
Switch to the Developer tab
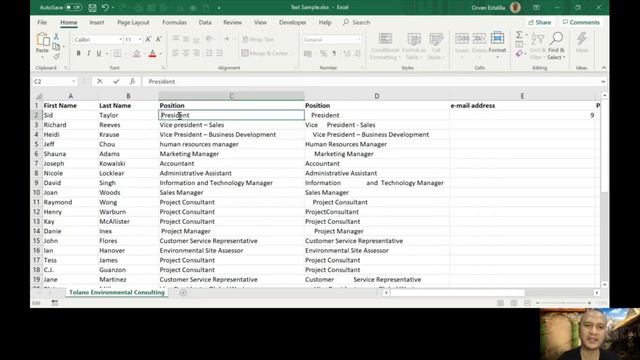(293, 22)
